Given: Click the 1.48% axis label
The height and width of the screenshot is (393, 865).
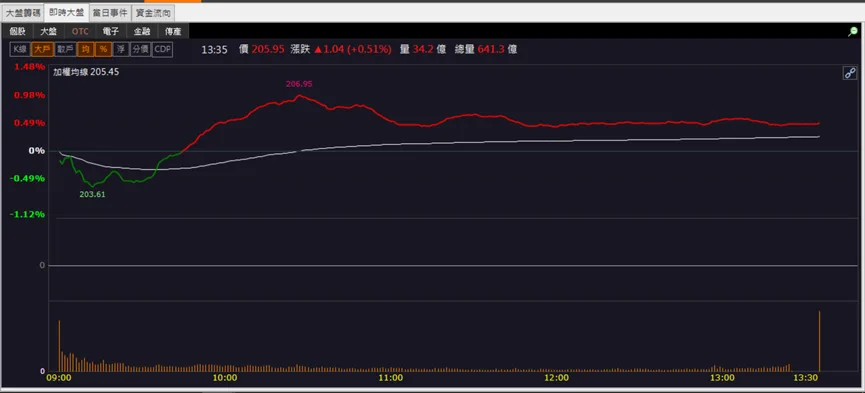Looking at the screenshot, I should tap(30, 67).
